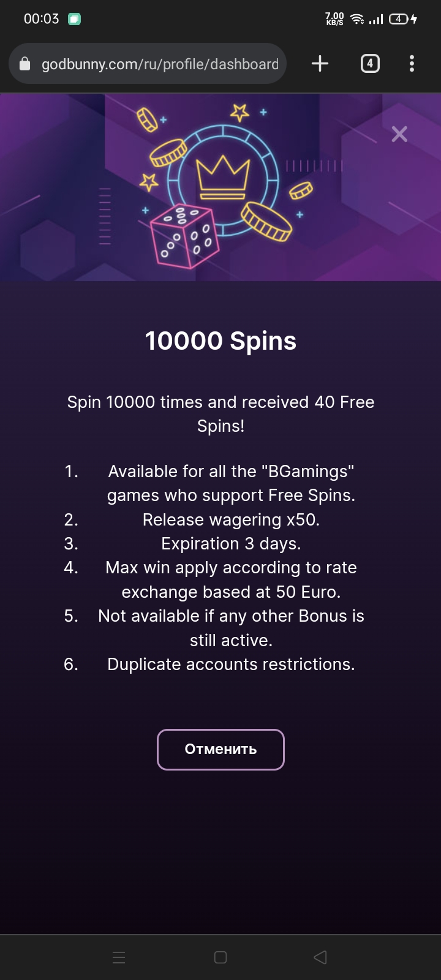Select the "Release wagering x50" list item
The height and width of the screenshot is (980, 441).
(x=231, y=520)
